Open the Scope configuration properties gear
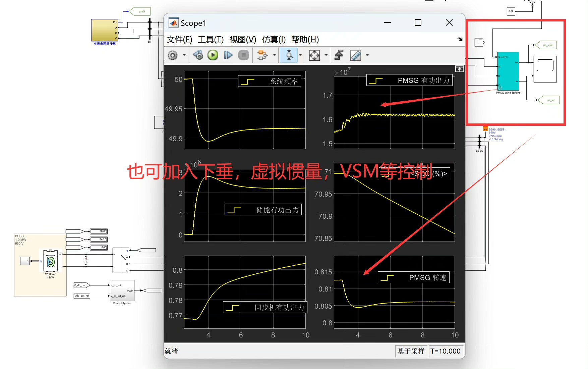 pos(173,55)
